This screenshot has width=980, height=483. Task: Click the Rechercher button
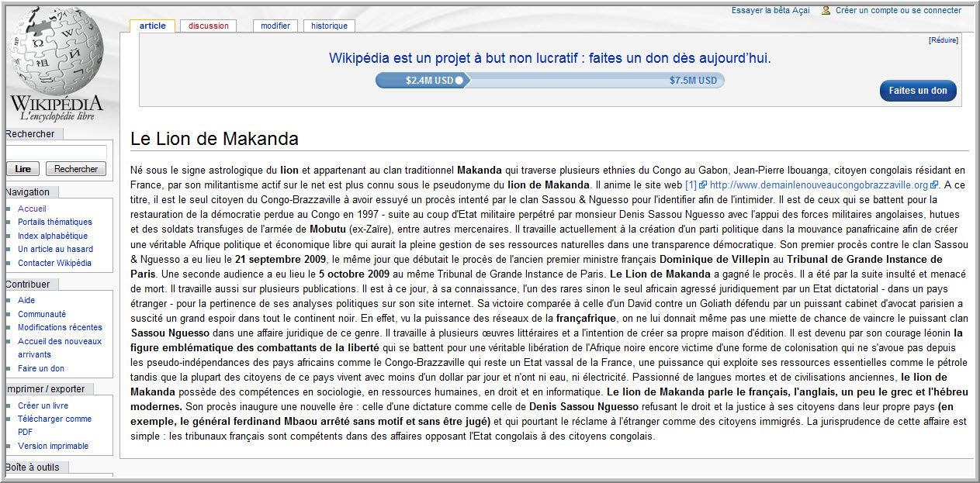coord(76,169)
